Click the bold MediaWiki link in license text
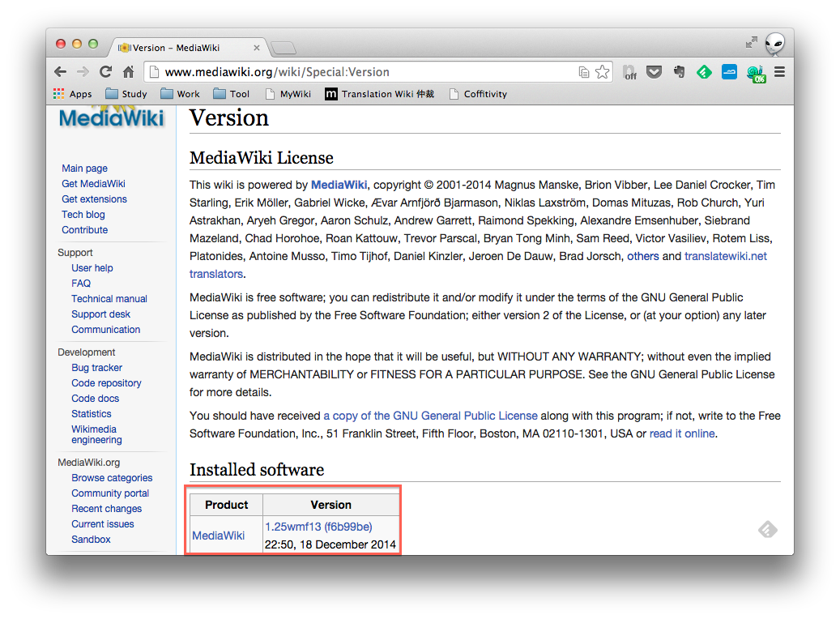 (x=339, y=185)
